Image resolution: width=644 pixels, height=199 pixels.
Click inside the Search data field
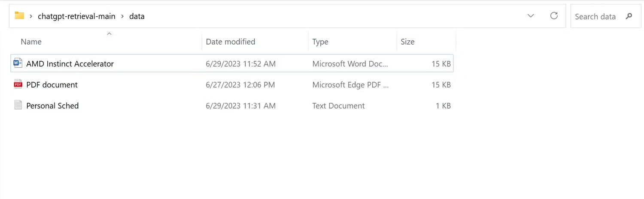595,16
